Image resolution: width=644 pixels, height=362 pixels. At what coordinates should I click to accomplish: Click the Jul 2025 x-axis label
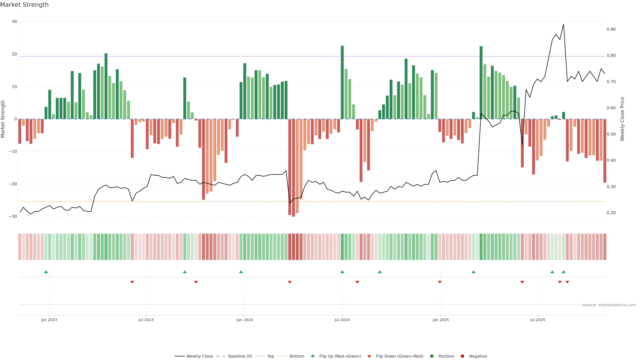[x=538, y=320]
